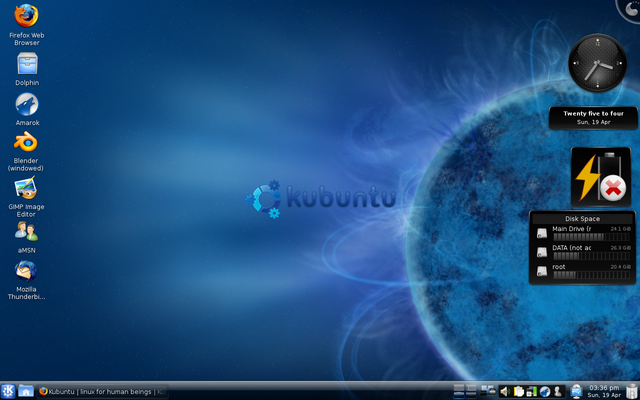The height and width of the screenshot is (400, 640).
Task: Open the trash can in the panel
Action: (x=632, y=391)
